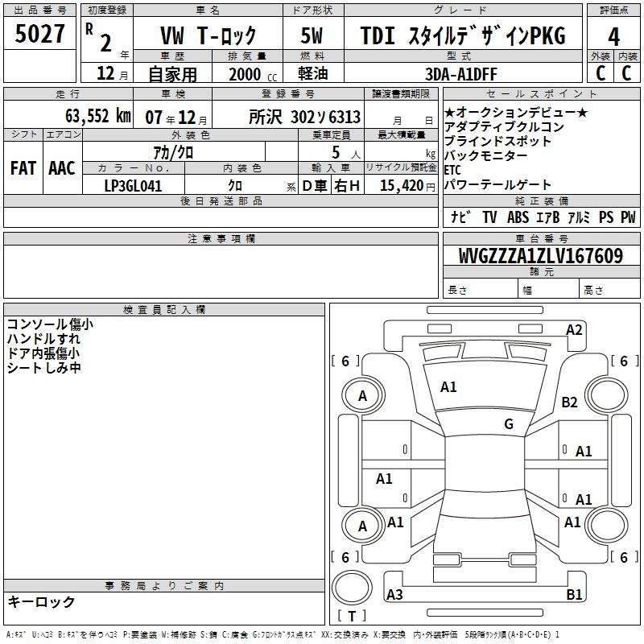This screenshot has width=644, height=644.
Task: Click the interior grade C under 内装
Action: point(627,73)
